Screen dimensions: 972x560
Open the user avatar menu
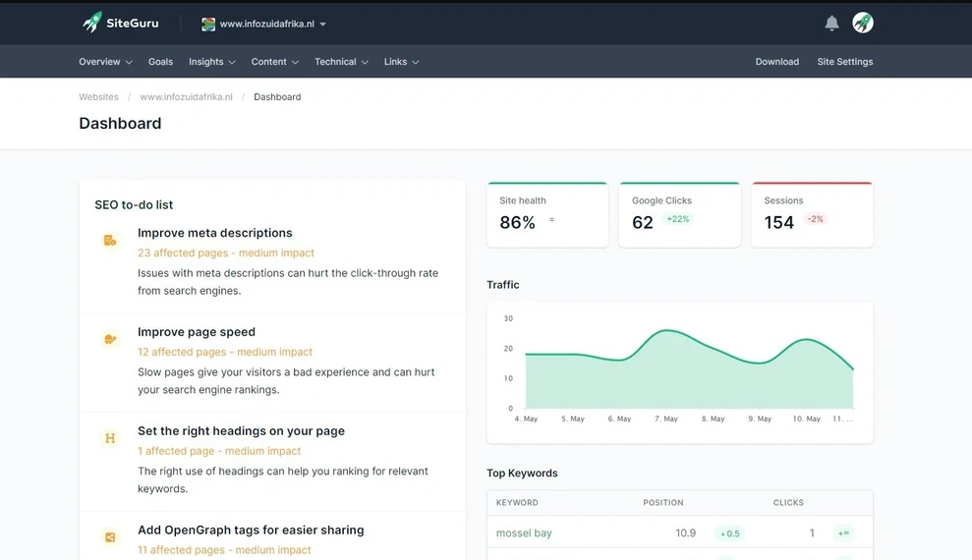[x=862, y=23]
